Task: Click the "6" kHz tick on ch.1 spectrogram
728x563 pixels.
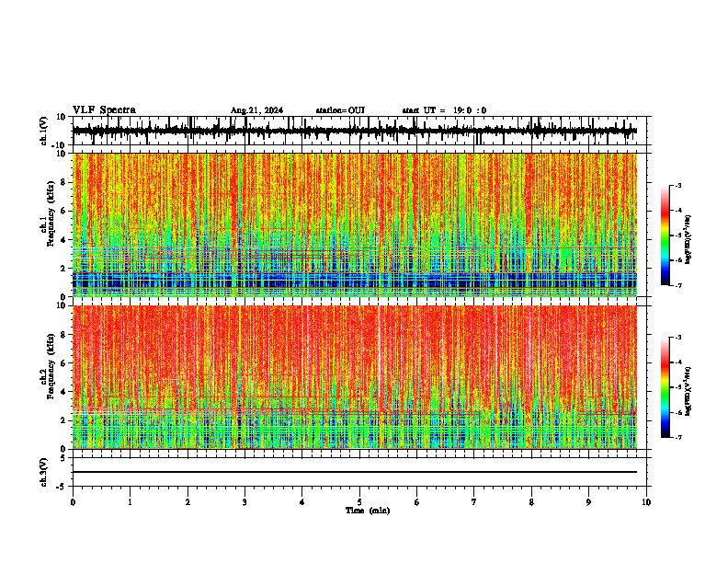Action: click(x=63, y=211)
